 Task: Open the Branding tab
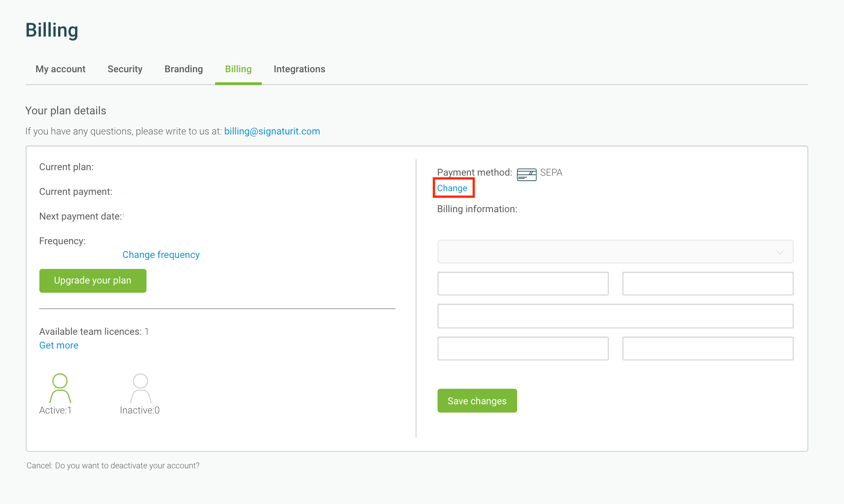pos(184,69)
